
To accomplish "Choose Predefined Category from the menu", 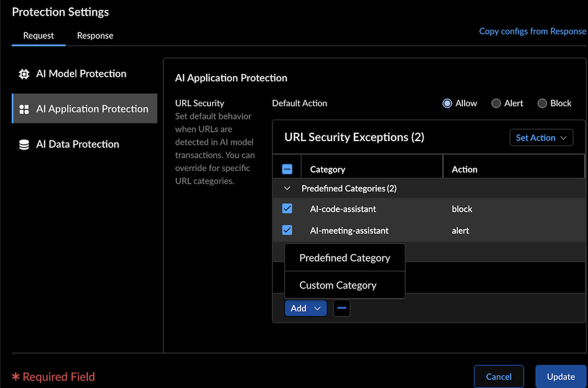I will (x=344, y=258).
